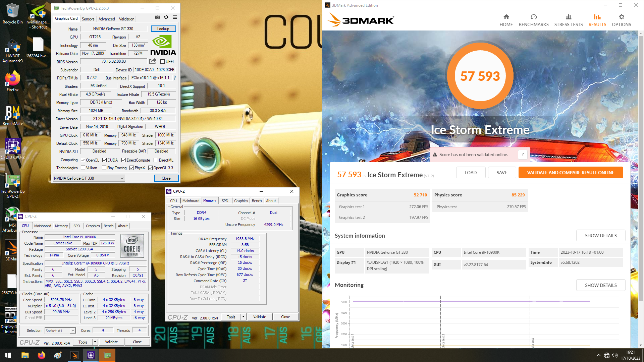The height and width of the screenshot is (362, 644).
Task: Toggle the UEFI checkbox in GPU-Z
Action: point(162,62)
